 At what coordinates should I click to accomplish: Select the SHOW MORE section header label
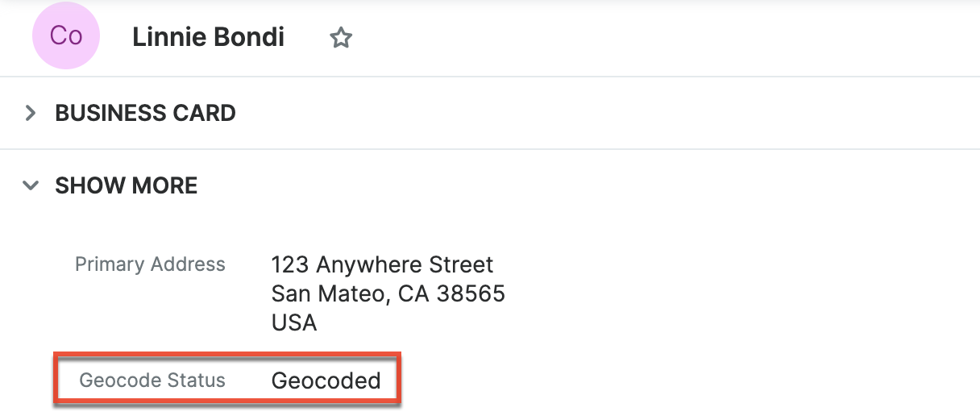[x=127, y=185]
